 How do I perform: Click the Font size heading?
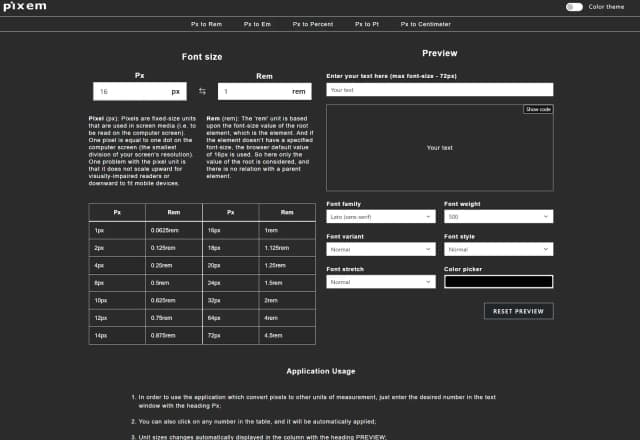[202, 57]
